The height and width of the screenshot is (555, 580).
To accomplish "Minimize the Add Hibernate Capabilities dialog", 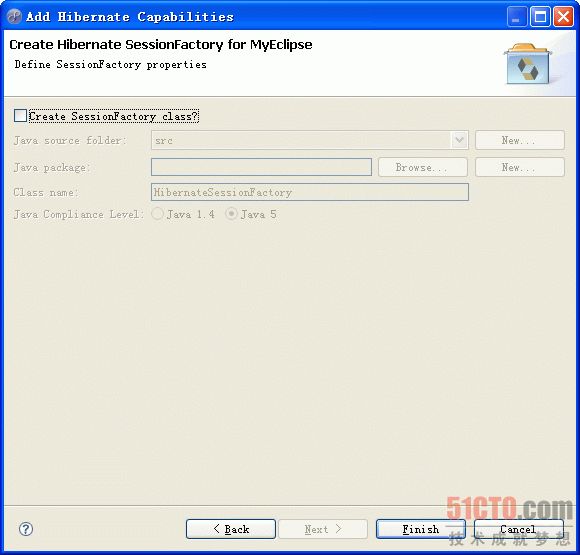I will point(517,17).
